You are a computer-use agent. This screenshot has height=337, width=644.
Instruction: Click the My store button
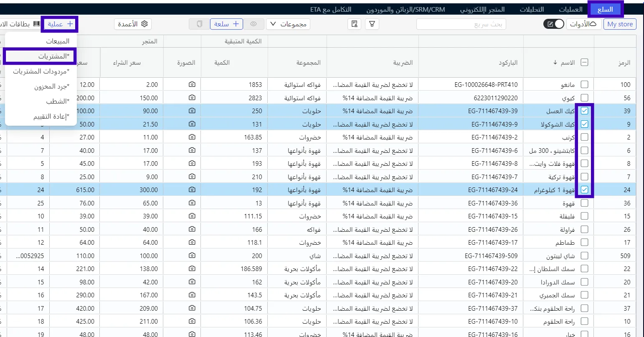[x=620, y=24]
